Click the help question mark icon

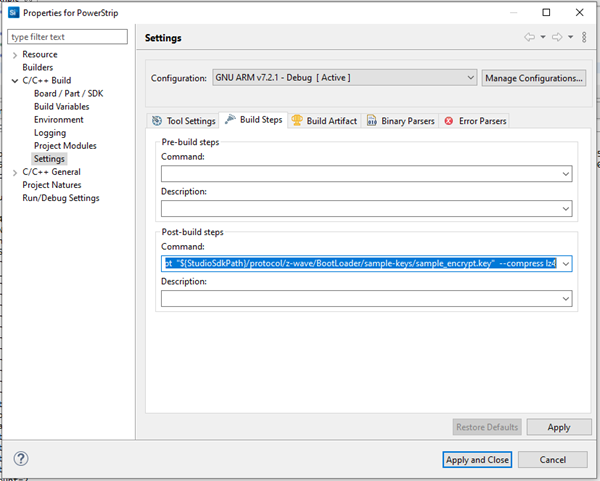[x=20, y=459]
